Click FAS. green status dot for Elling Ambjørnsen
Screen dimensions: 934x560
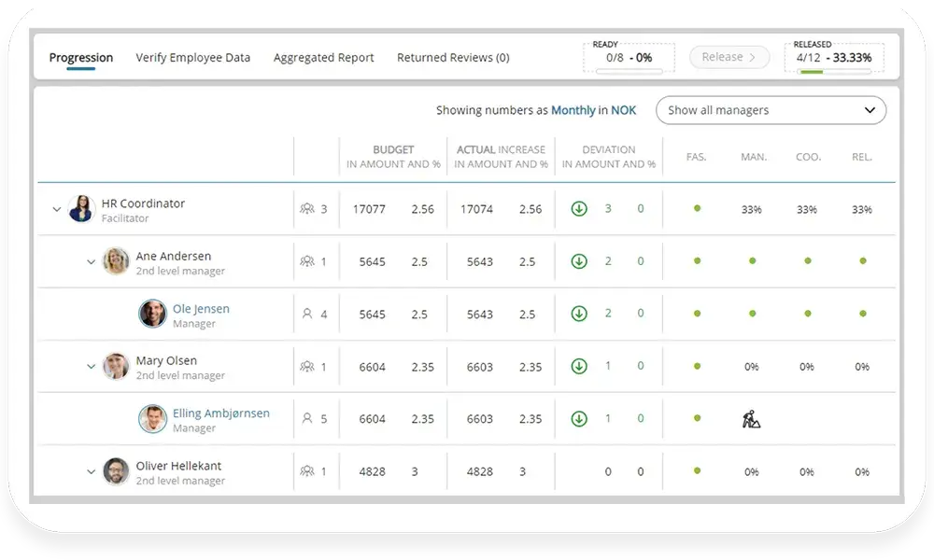[x=697, y=418]
